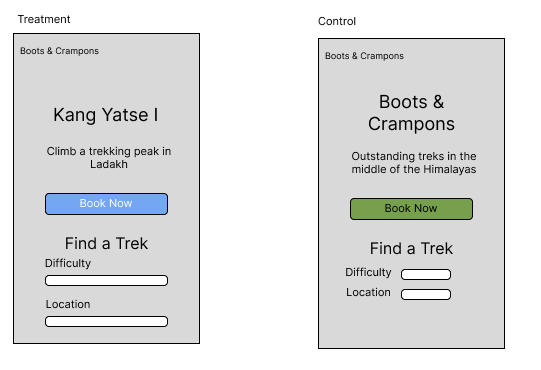Focus the Control Location input field
The height and width of the screenshot is (370, 541).
pos(426,294)
